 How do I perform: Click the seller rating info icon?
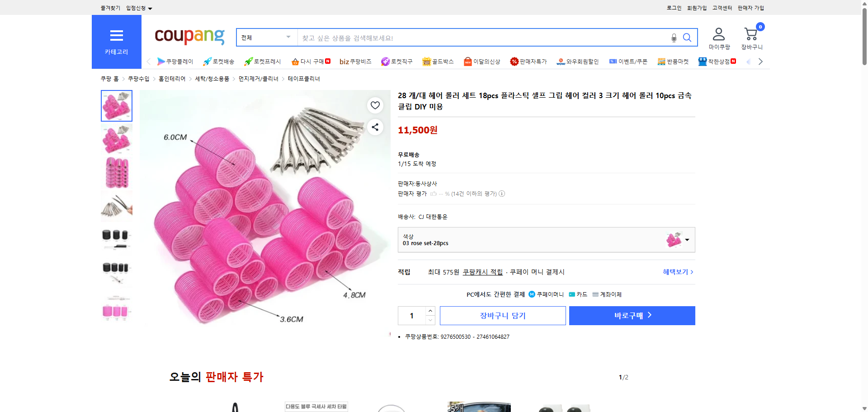click(502, 194)
